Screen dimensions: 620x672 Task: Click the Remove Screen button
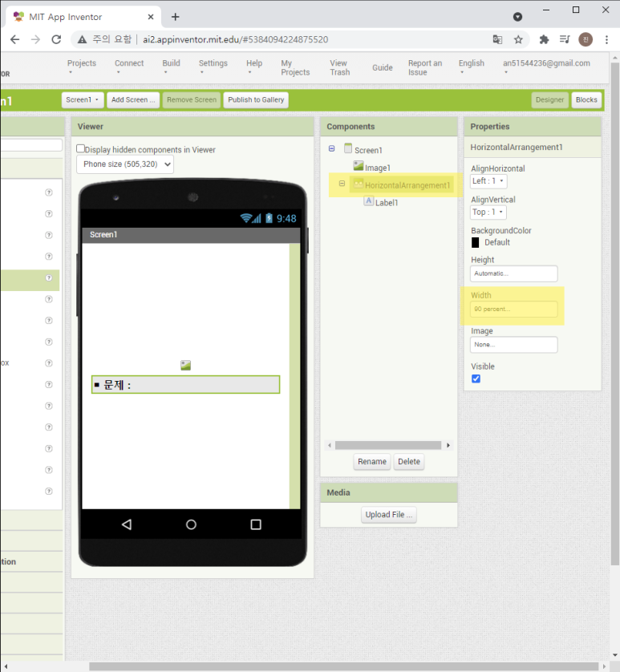(192, 100)
